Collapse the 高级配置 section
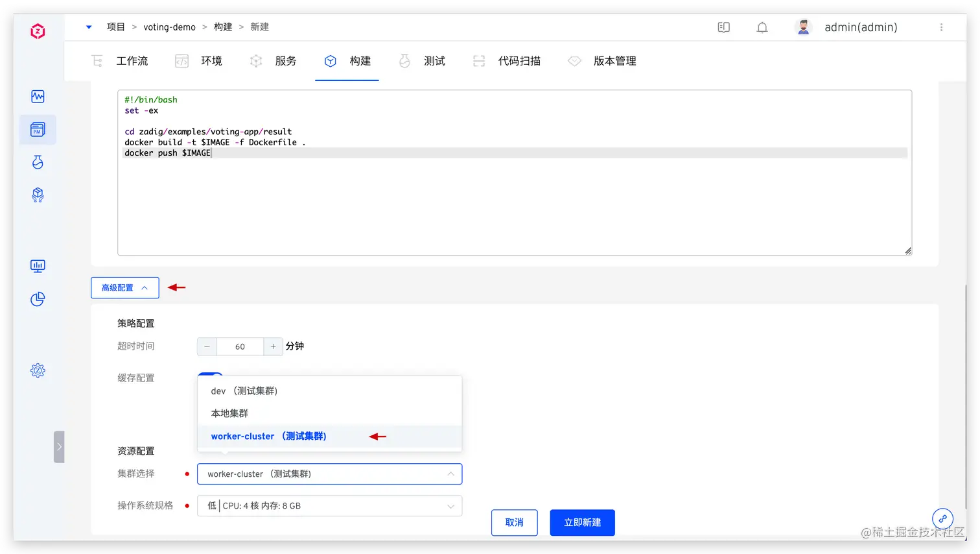 125,288
